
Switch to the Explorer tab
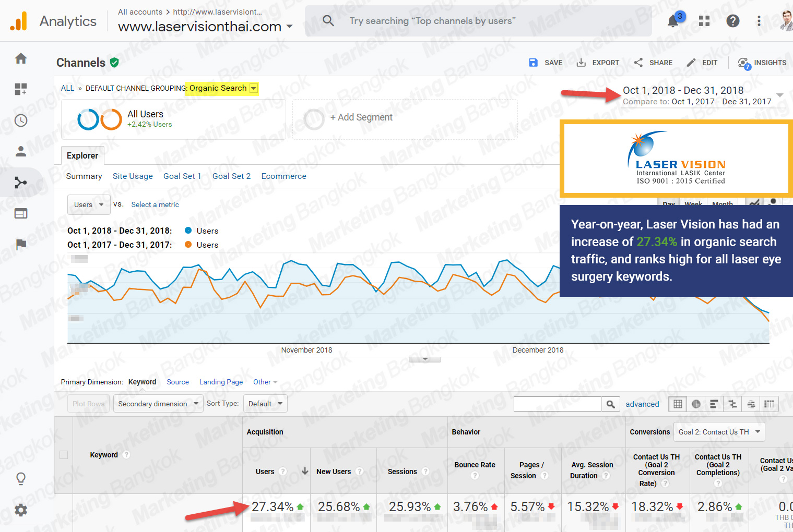click(82, 155)
